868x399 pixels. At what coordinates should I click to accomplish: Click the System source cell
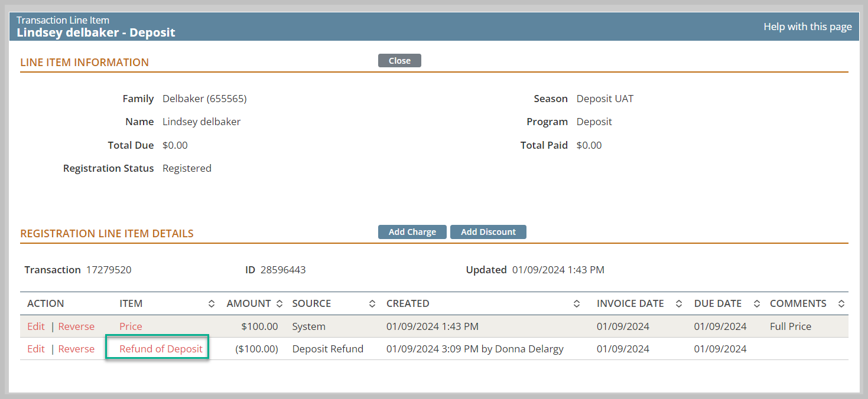(x=309, y=326)
